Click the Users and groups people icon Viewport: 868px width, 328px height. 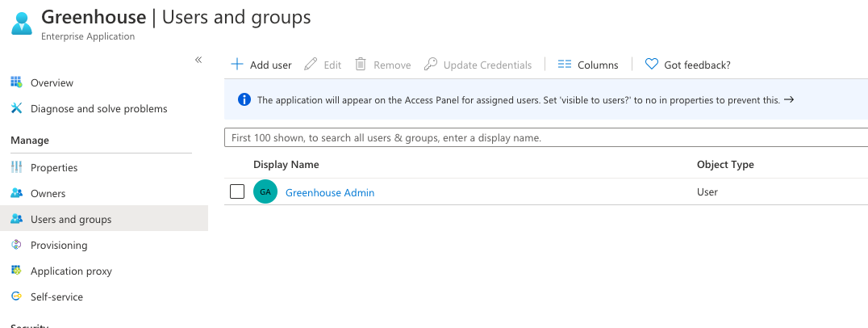click(17, 220)
